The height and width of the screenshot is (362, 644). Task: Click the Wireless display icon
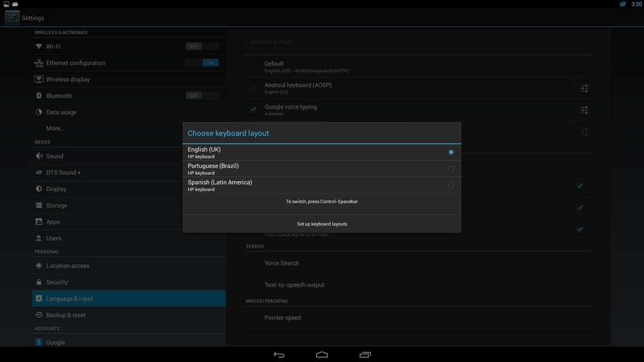[x=39, y=79]
